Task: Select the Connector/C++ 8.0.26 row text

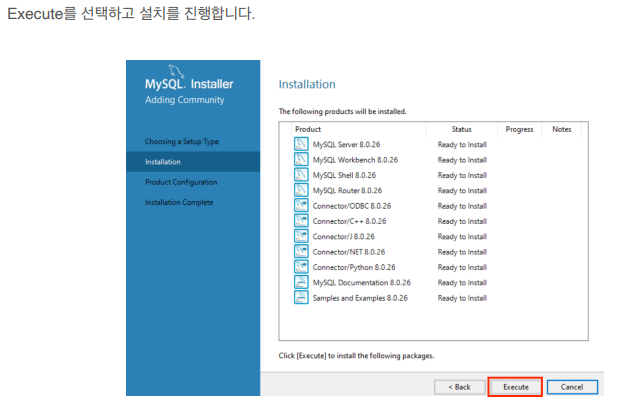Action: [349, 221]
